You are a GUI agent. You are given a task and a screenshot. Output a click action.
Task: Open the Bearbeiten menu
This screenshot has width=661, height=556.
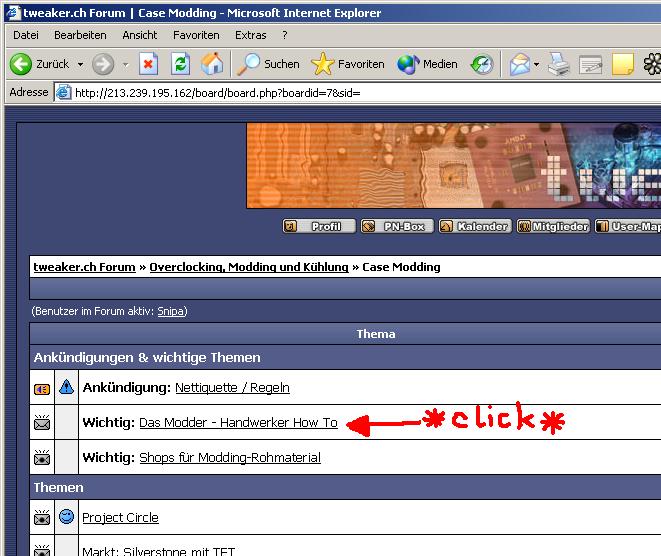80,35
